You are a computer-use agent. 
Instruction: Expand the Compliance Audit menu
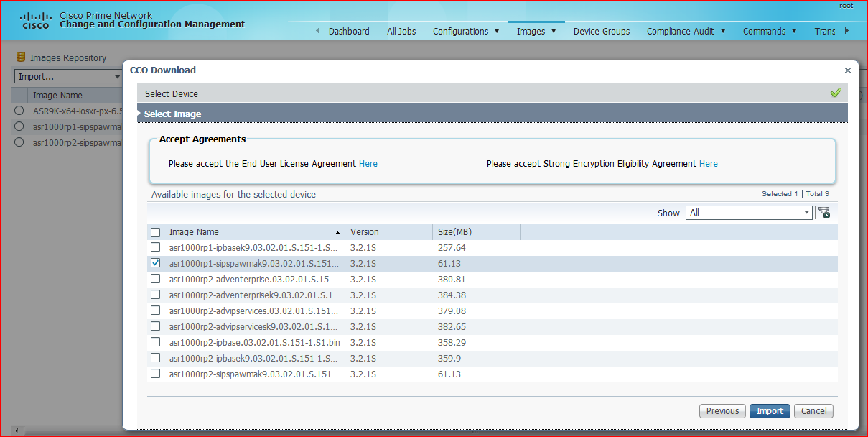pyautogui.click(x=686, y=31)
